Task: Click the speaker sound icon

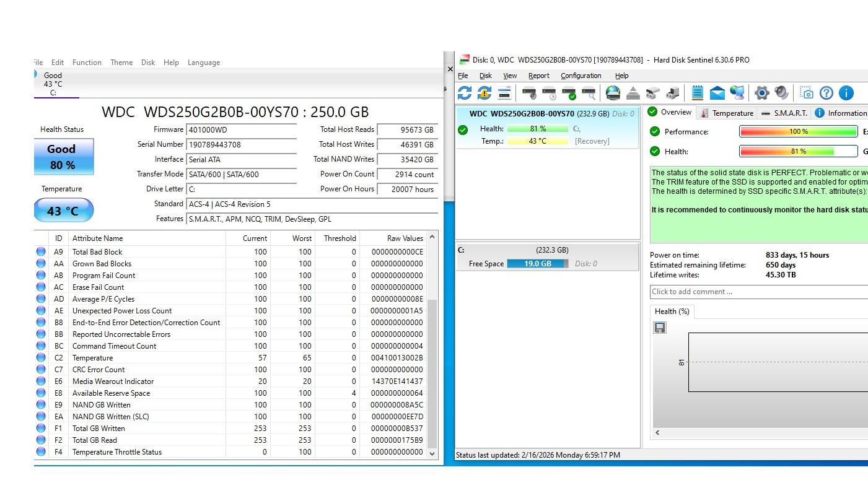Action: click(781, 93)
